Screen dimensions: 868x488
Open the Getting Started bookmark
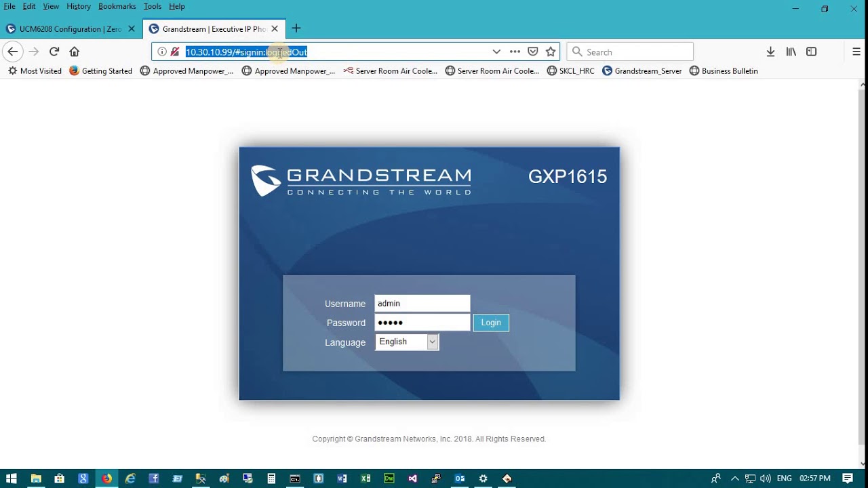100,70
